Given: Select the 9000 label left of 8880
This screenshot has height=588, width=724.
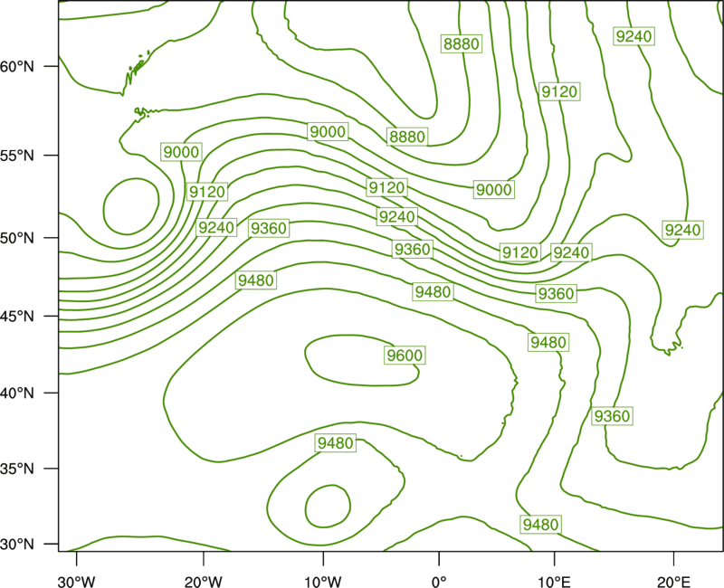Looking at the screenshot, I should 328,132.
